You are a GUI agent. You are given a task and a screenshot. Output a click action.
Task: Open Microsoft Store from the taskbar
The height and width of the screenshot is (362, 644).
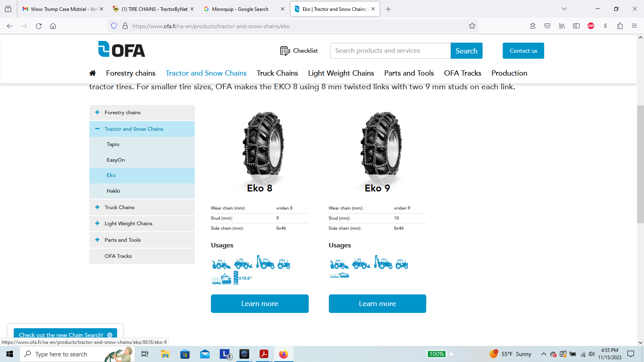tap(185, 354)
